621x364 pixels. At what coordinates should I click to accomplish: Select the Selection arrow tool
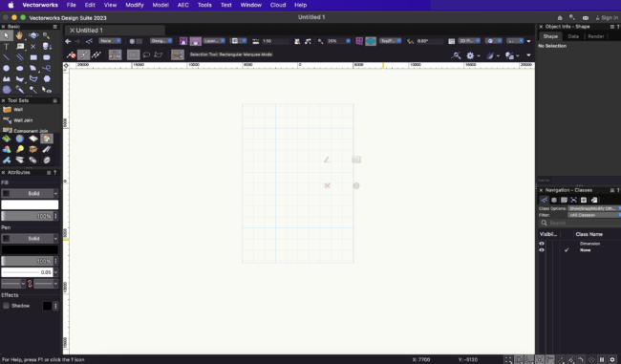click(x=7, y=35)
